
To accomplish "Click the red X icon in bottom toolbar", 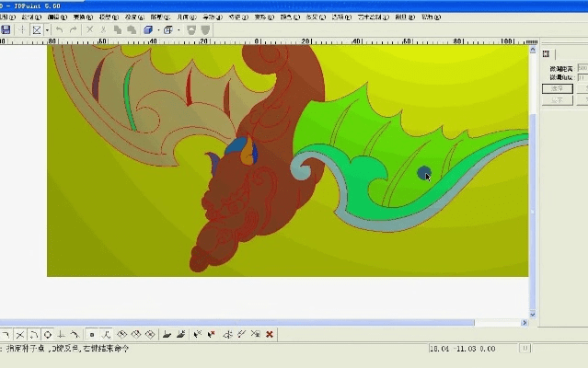I will pyautogui.click(x=270, y=334).
